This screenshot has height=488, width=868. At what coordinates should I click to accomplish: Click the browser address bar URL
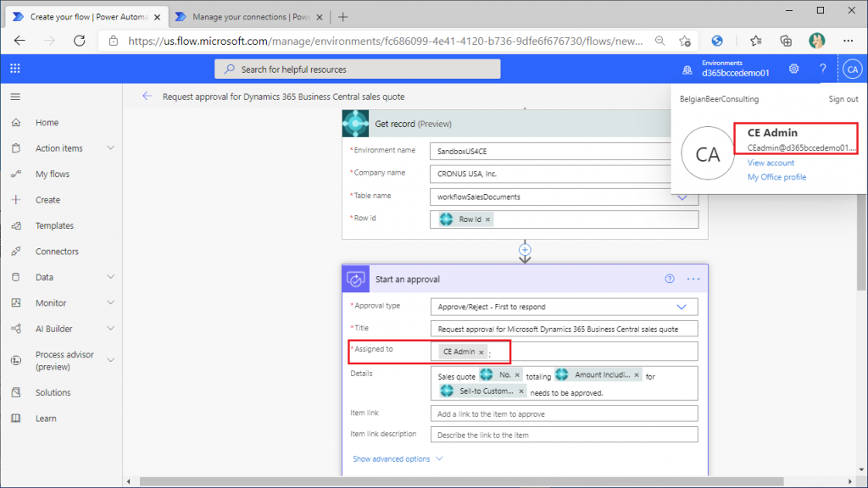(386, 41)
